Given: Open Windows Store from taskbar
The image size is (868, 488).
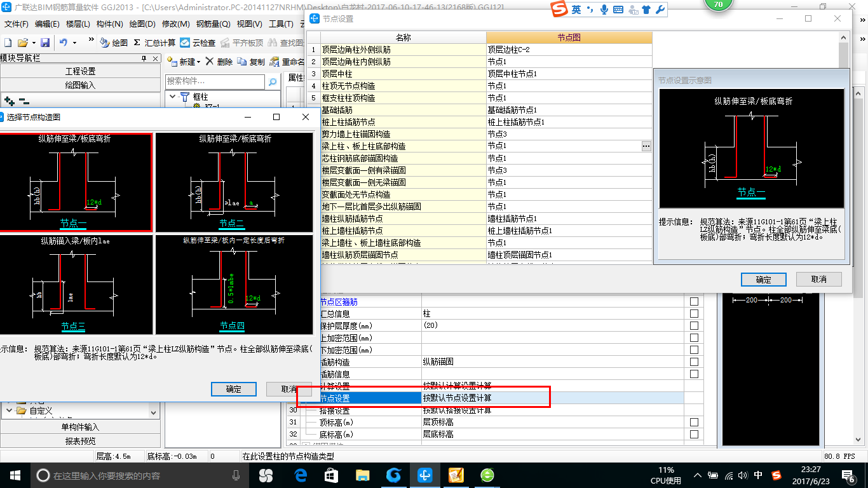Looking at the screenshot, I should pos(331,475).
